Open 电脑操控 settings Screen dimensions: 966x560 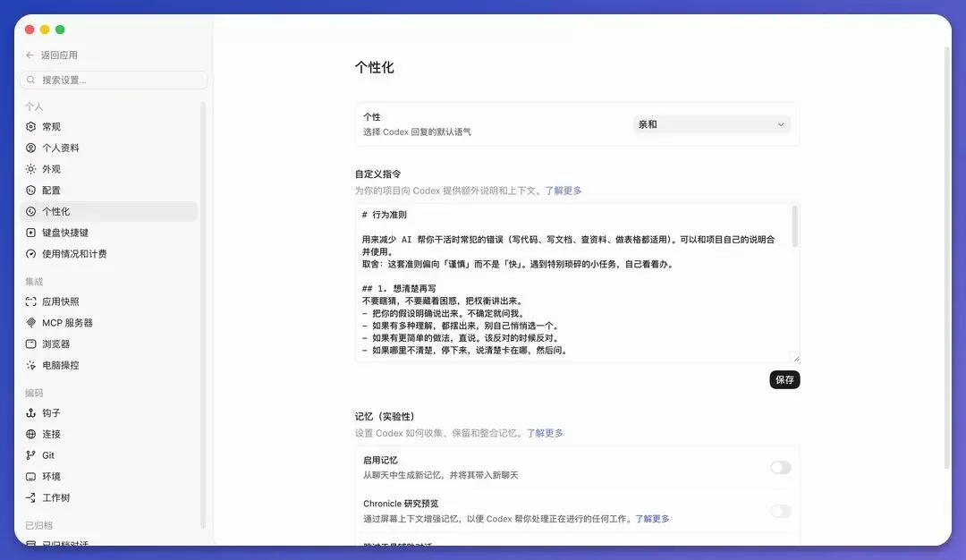click(109, 365)
